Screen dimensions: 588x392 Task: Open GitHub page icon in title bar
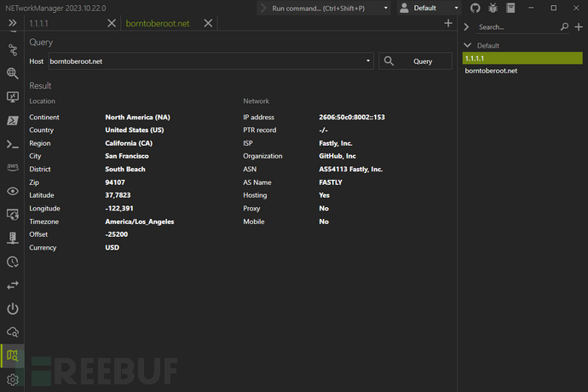(x=476, y=8)
